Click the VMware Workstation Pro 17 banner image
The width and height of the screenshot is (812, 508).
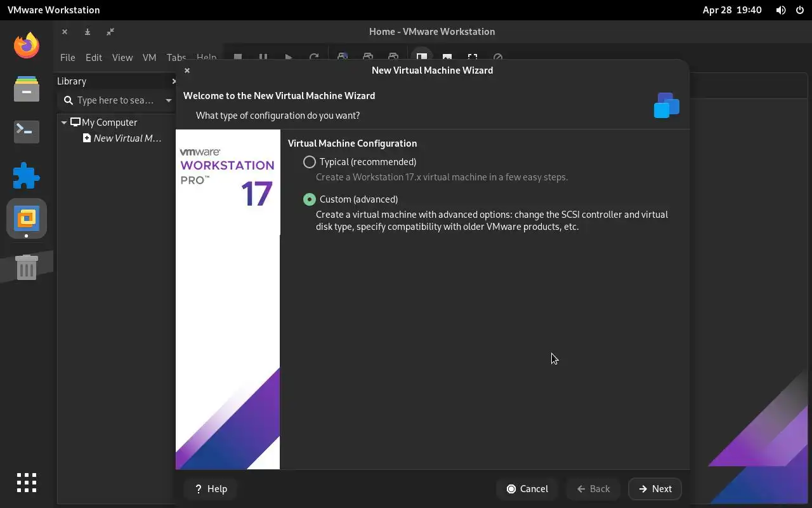(228, 300)
